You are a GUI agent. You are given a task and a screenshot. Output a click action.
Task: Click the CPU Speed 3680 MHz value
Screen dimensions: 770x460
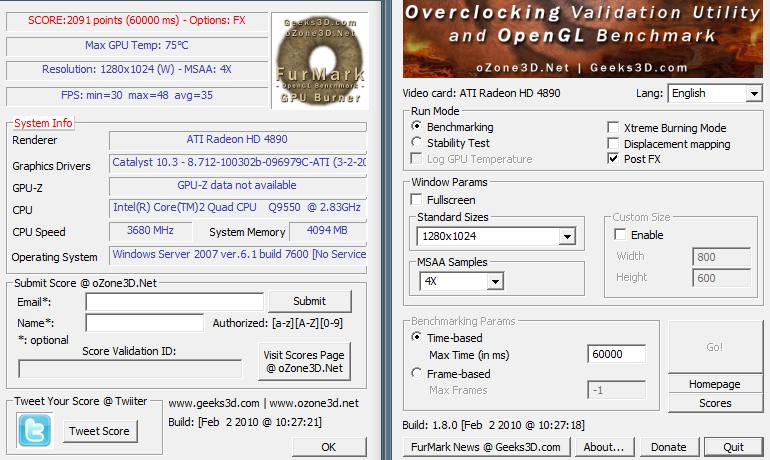[150, 230]
